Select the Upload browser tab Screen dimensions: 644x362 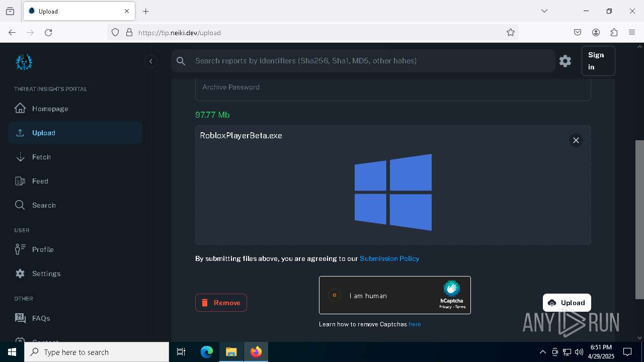click(x=78, y=11)
